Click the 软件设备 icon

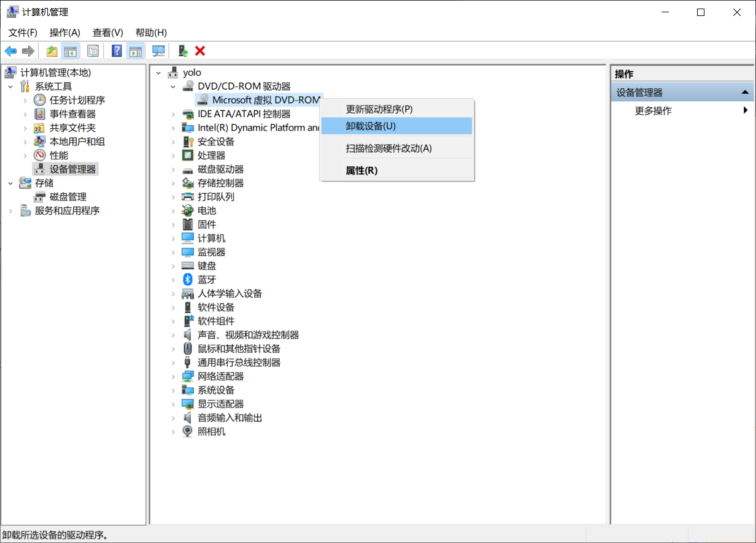point(188,307)
